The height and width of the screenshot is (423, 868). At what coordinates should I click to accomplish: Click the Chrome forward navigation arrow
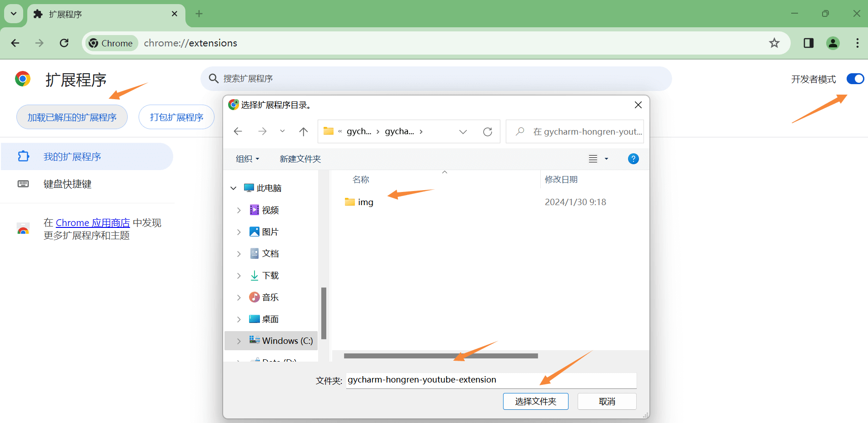[40, 43]
